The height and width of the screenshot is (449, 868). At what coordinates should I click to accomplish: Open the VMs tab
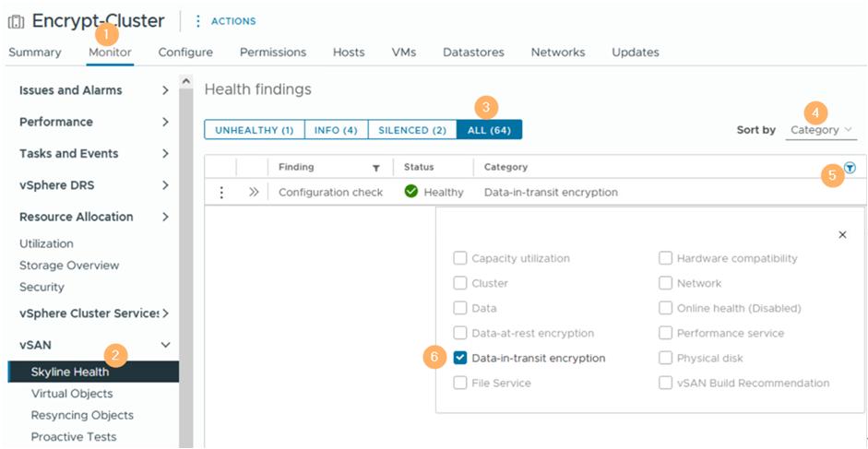(x=403, y=52)
